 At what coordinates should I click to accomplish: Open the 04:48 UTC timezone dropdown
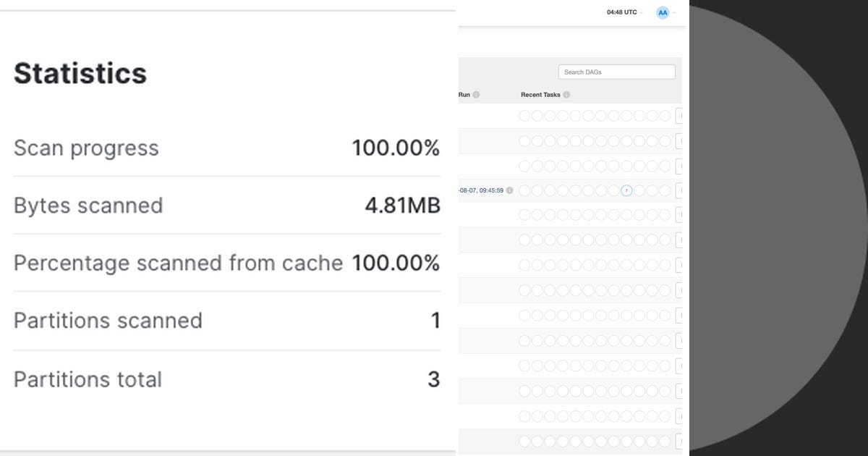[624, 12]
